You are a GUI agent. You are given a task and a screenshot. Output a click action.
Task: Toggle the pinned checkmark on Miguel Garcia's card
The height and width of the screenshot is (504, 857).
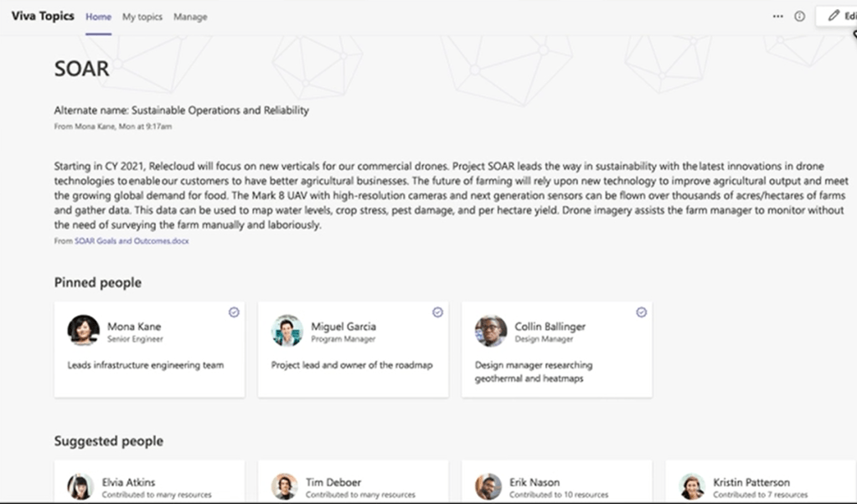tap(437, 311)
